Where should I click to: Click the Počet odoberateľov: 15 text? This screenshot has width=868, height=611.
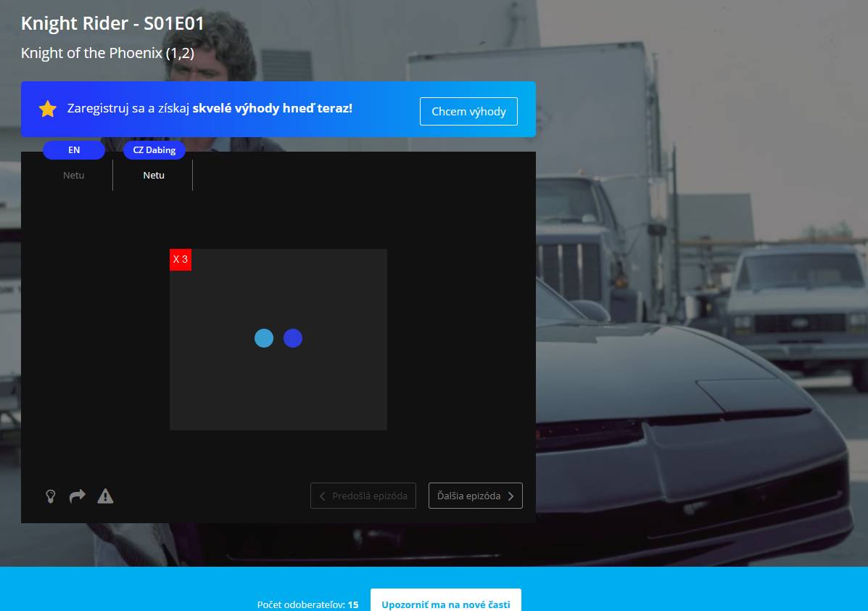(307, 604)
